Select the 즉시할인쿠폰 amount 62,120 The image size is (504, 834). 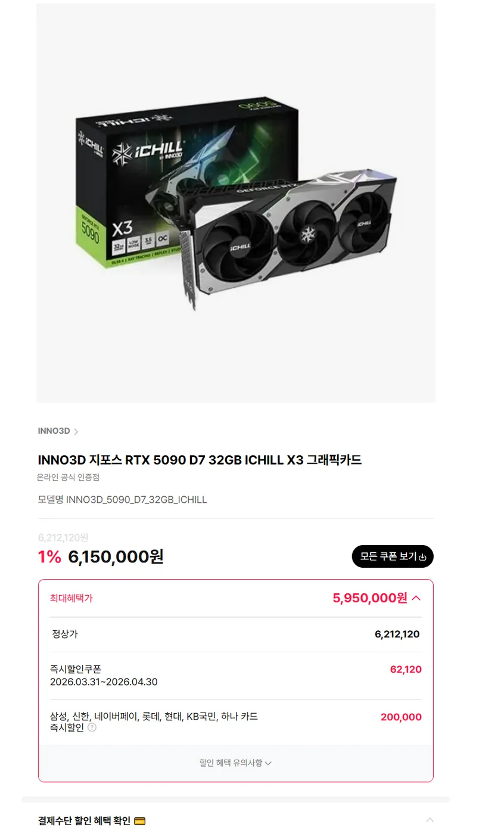[x=406, y=669]
